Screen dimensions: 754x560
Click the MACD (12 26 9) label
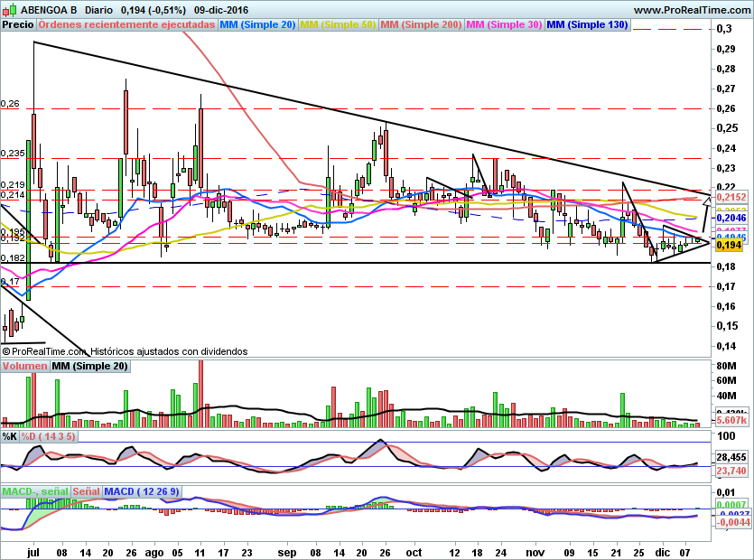[x=142, y=491]
